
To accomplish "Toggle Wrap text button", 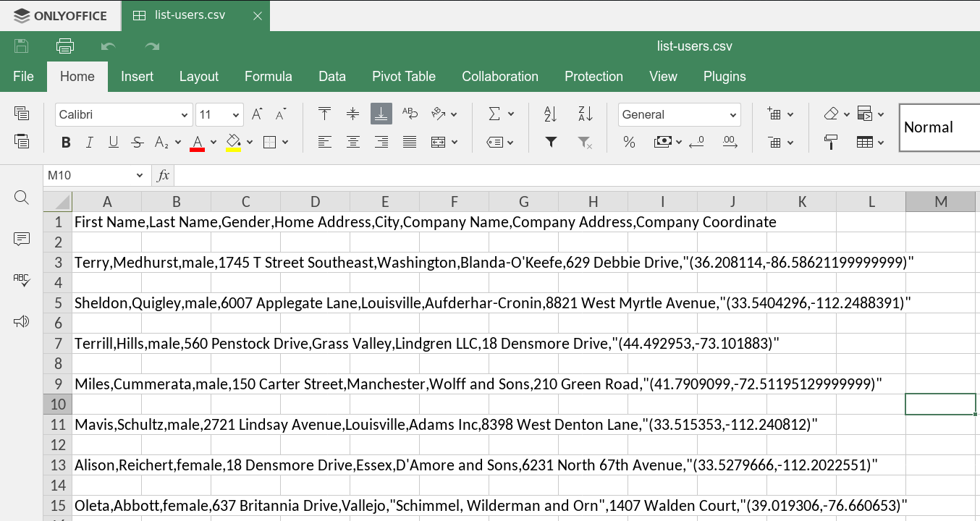I will point(410,114).
